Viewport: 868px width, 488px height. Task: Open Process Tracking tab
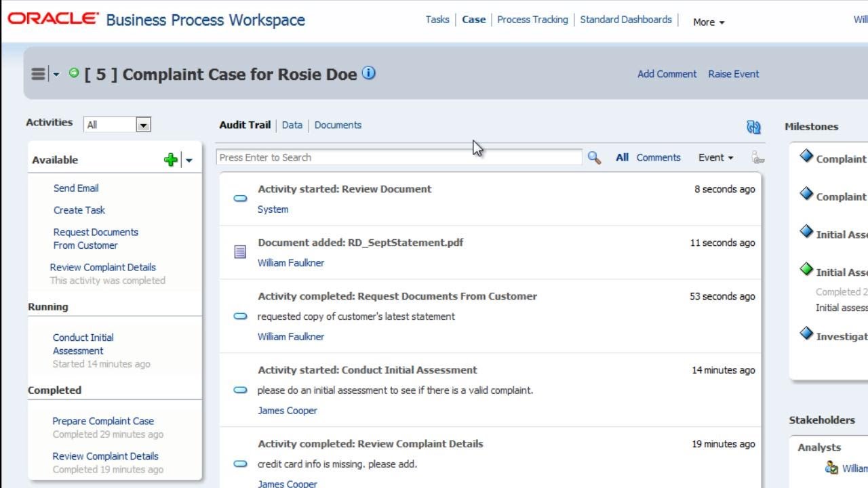coord(532,20)
